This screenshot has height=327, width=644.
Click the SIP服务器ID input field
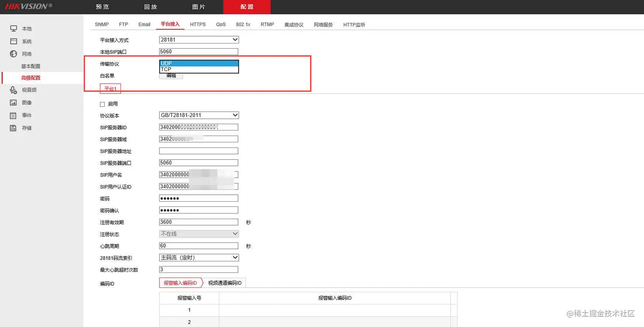pyautogui.click(x=198, y=127)
